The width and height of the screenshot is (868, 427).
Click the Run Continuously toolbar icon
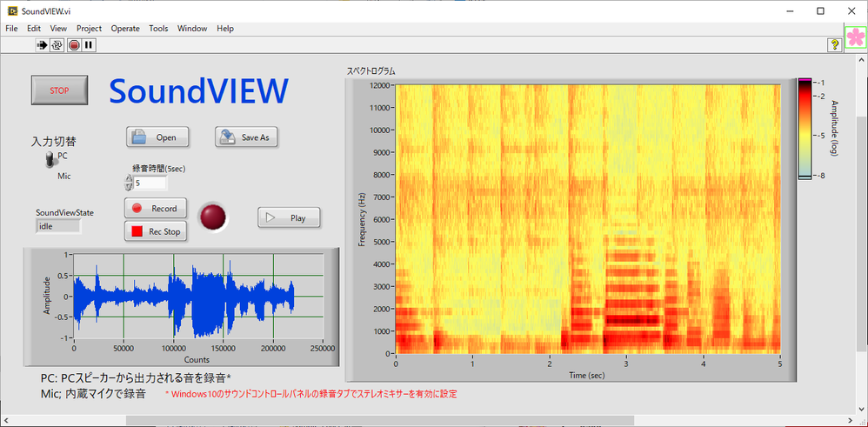pyautogui.click(x=57, y=45)
